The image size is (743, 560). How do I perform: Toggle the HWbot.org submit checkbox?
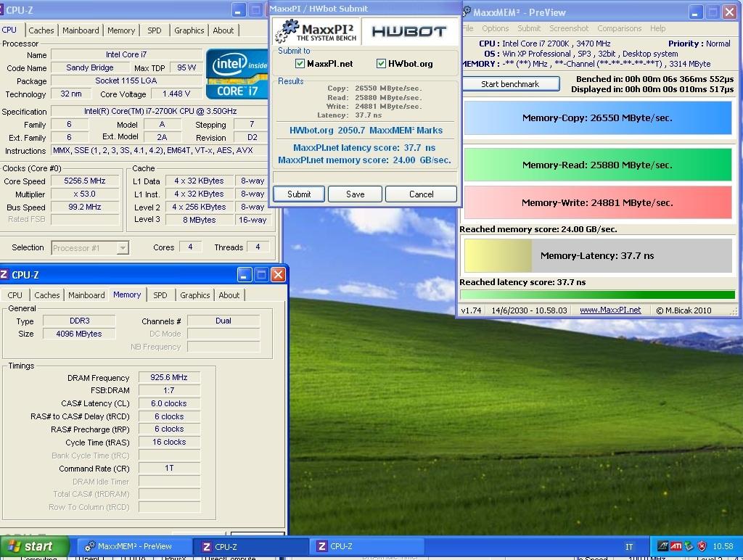381,64
